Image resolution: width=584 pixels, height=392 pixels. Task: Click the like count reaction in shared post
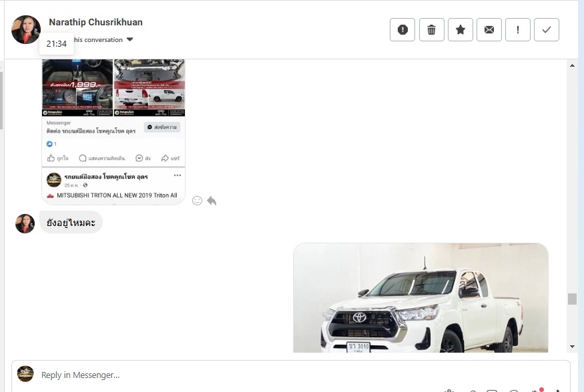coord(51,143)
